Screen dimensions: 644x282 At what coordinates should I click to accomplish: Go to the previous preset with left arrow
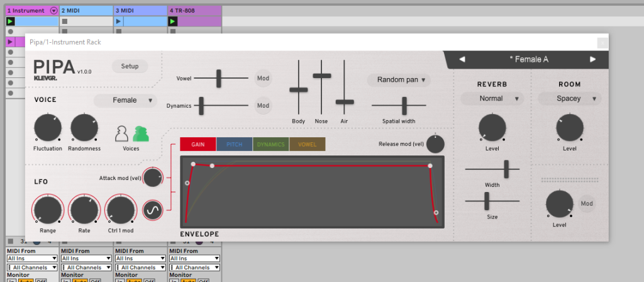click(x=462, y=60)
